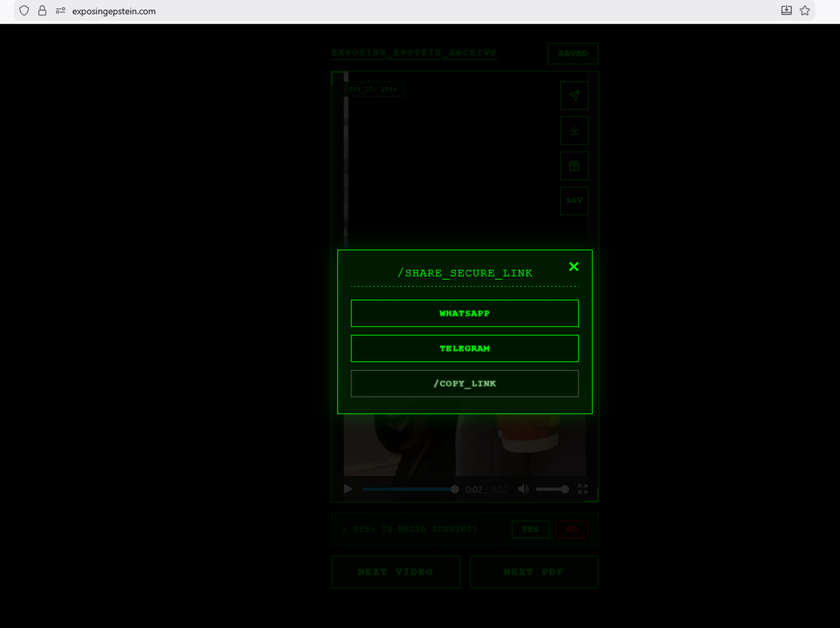Play the video
The height and width of the screenshot is (628, 840).
coord(348,489)
